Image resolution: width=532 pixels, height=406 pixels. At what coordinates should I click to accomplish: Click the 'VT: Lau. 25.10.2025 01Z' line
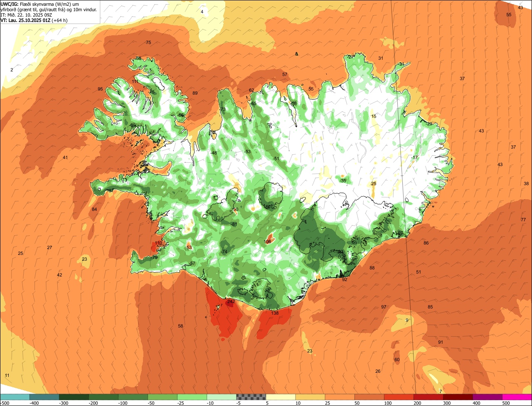coord(34,20)
